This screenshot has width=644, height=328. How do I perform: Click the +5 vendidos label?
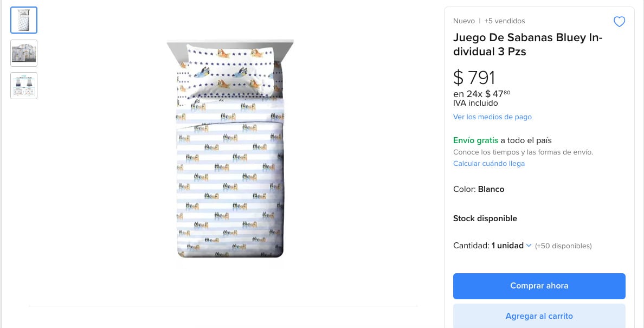(505, 21)
